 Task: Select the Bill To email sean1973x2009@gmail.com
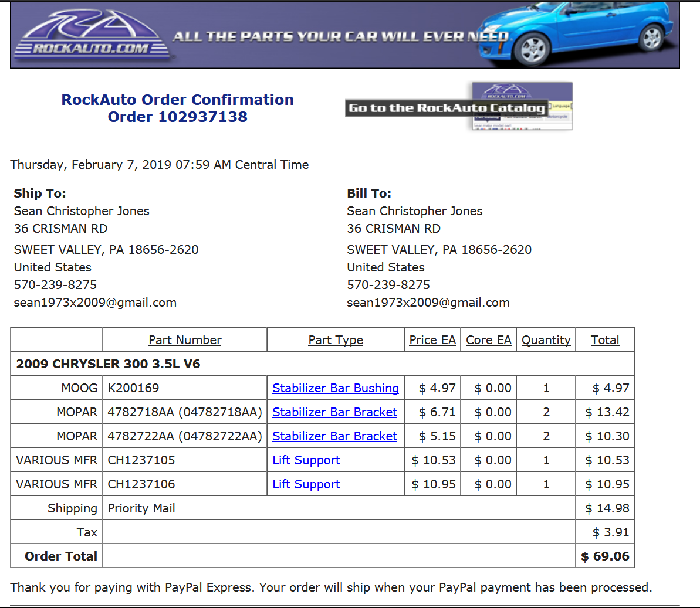428,303
